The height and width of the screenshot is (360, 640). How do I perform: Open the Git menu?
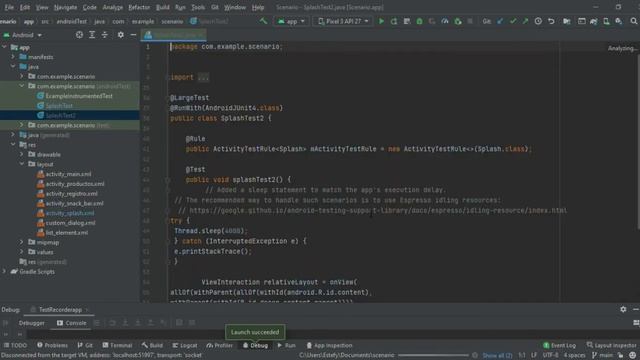(215, 7)
